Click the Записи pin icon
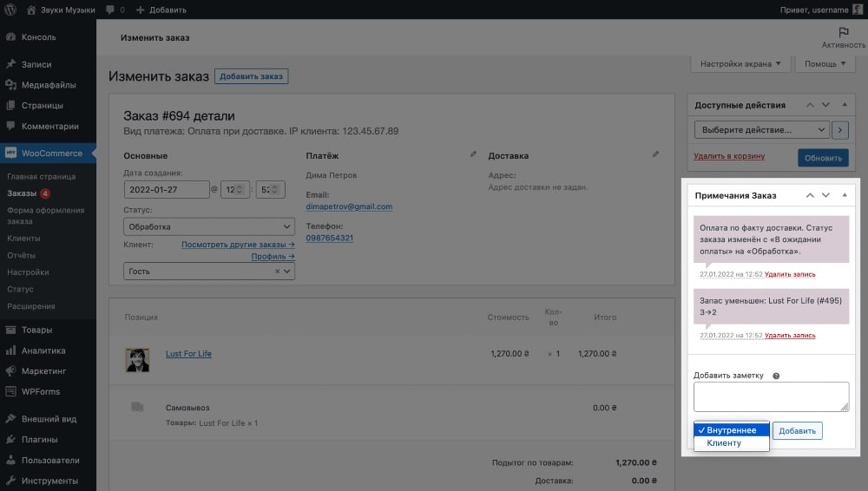This screenshot has height=491, width=868. point(10,64)
